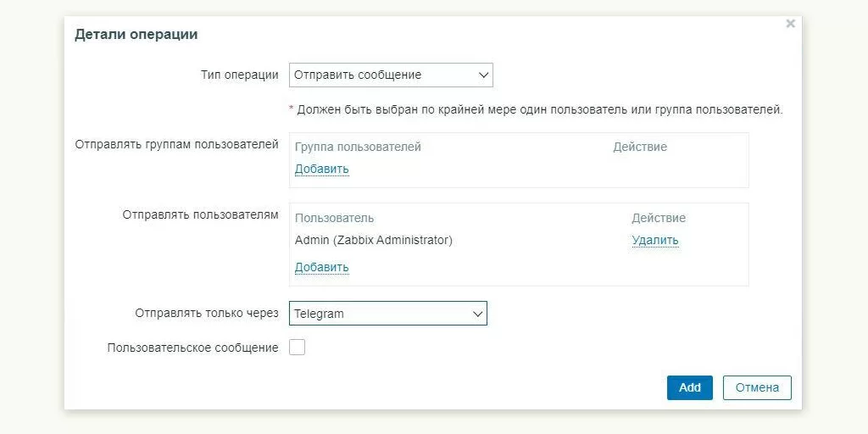868x434 pixels.
Task: Open the operation type dropdown
Action: pyautogui.click(x=391, y=75)
